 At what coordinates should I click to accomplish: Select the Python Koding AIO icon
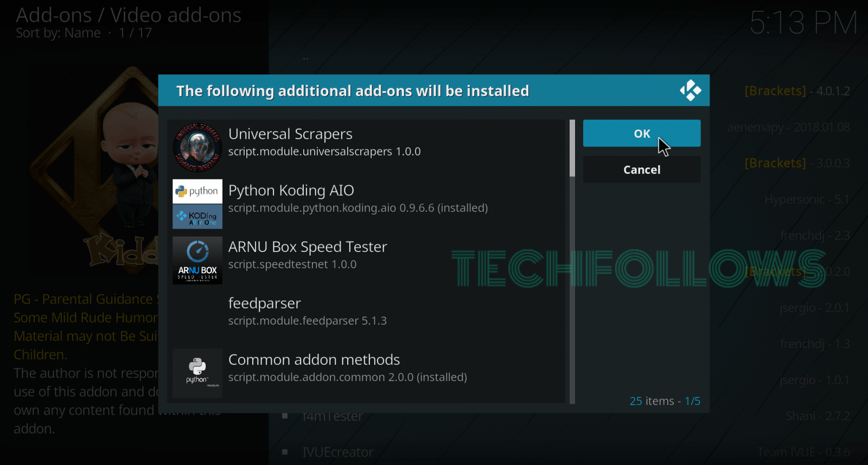[x=197, y=204]
